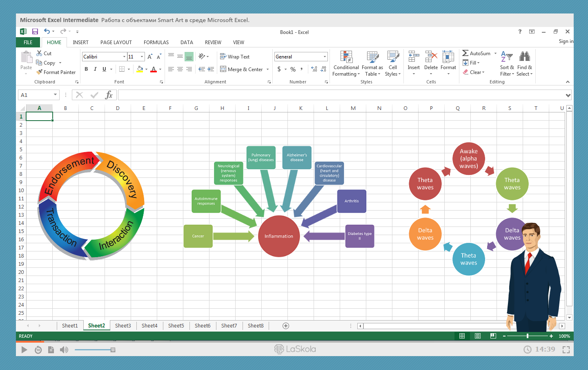Open the Calibri font name dropdown
The image size is (588, 370).
click(124, 57)
